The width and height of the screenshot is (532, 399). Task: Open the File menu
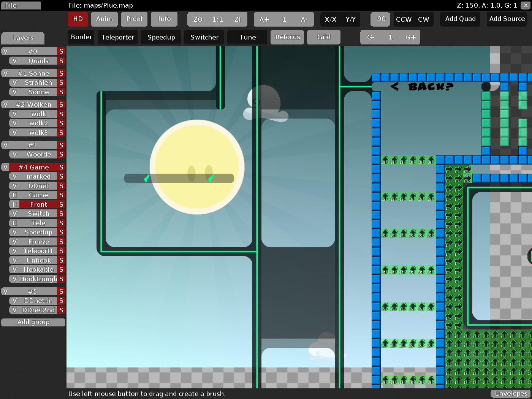click(x=21, y=5)
